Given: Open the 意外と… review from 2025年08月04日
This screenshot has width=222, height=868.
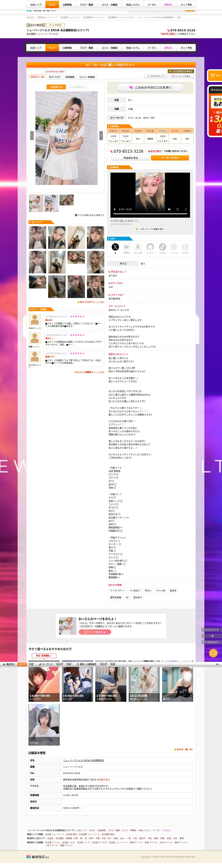Looking at the screenshot, I should tap(74, 340).
